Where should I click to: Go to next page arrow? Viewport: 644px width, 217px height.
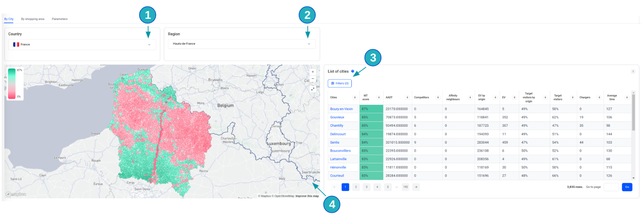point(416,187)
